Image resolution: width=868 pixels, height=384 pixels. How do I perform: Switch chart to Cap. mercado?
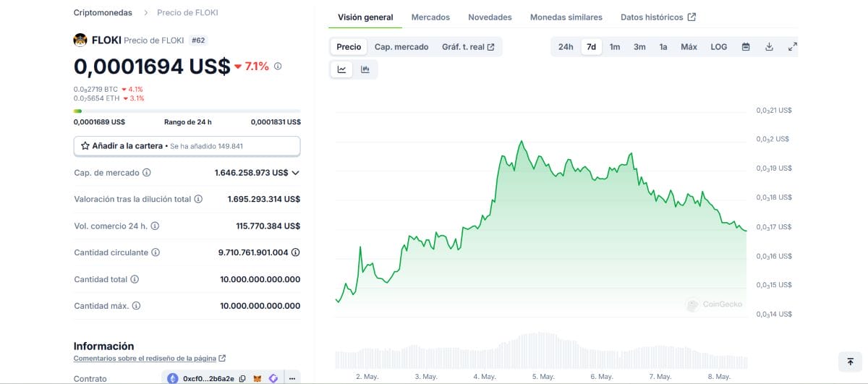[401, 47]
